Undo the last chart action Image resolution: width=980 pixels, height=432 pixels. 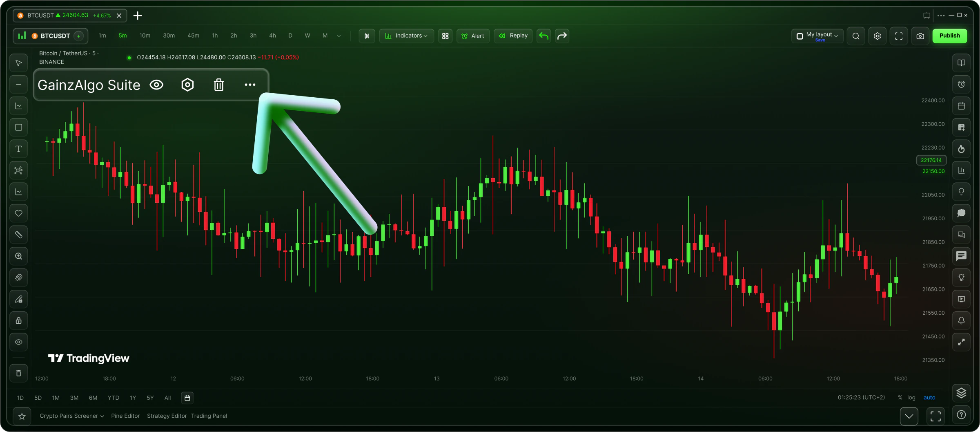pyautogui.click(x=544, y=36)
